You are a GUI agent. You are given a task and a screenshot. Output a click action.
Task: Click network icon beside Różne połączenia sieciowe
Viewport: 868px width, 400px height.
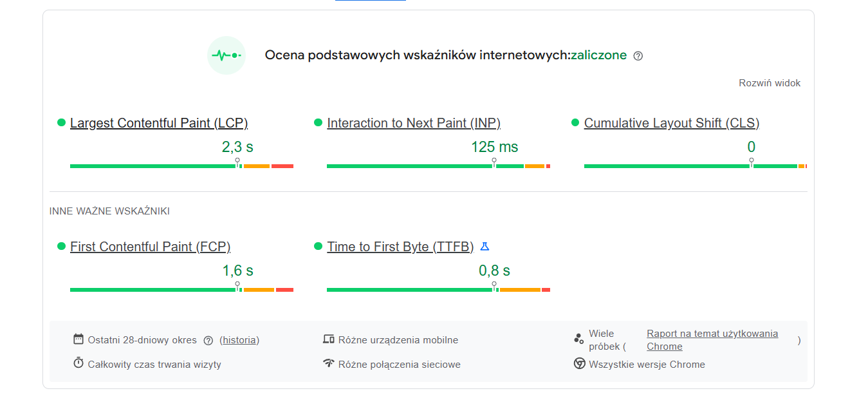tap(329, 363)
